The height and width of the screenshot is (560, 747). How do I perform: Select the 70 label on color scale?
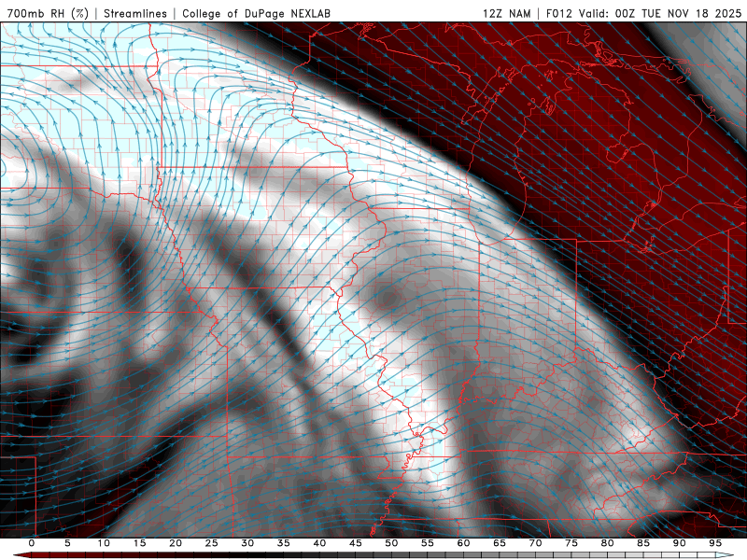point(535,543)
